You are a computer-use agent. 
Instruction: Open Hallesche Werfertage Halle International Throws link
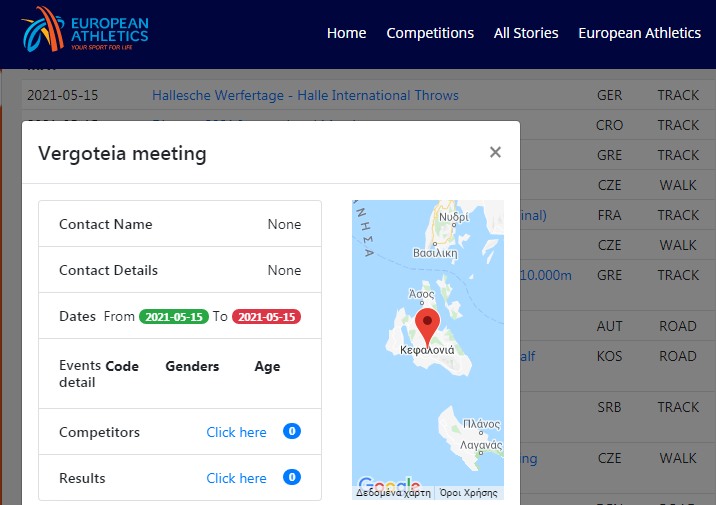tap(305, 95)
